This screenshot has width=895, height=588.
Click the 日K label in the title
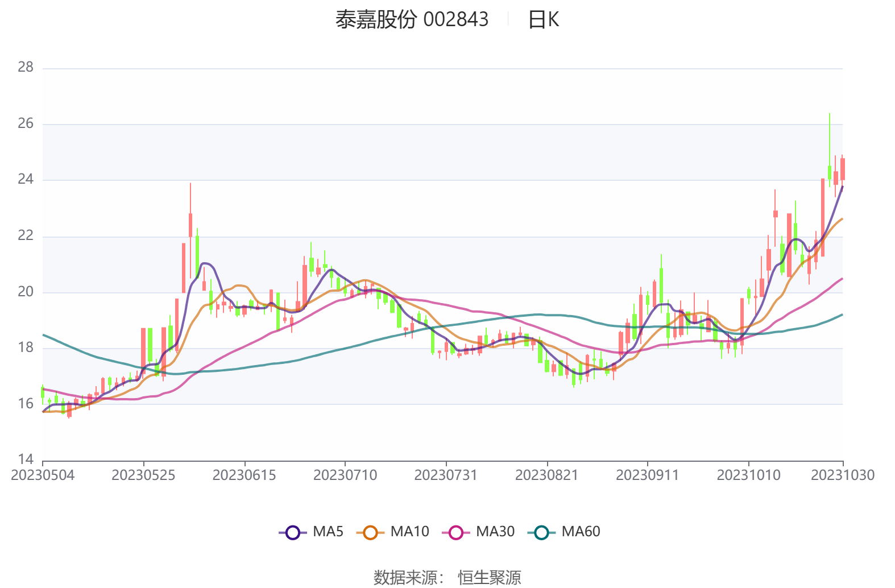(x=544, y=20)
